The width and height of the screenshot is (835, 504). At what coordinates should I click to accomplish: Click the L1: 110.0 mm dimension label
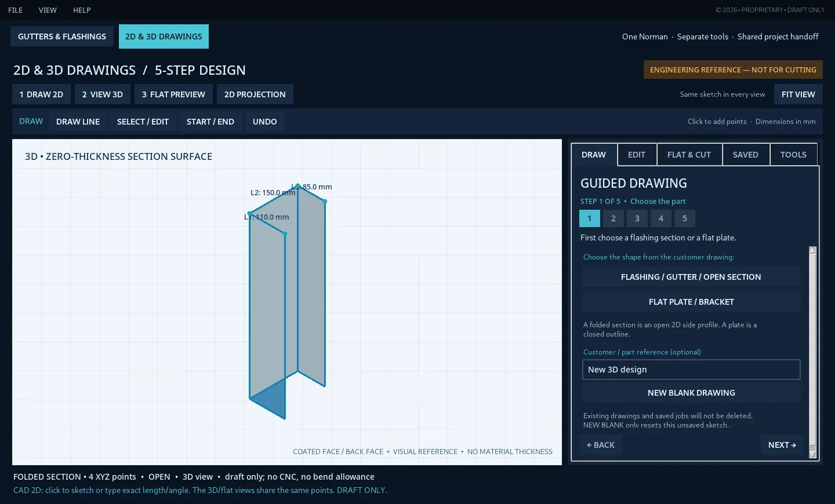coord(266,217)
